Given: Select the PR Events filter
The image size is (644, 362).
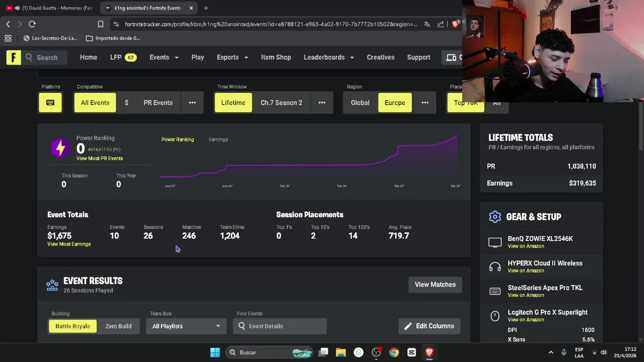Looking at the screenshot, I should 158,103.
